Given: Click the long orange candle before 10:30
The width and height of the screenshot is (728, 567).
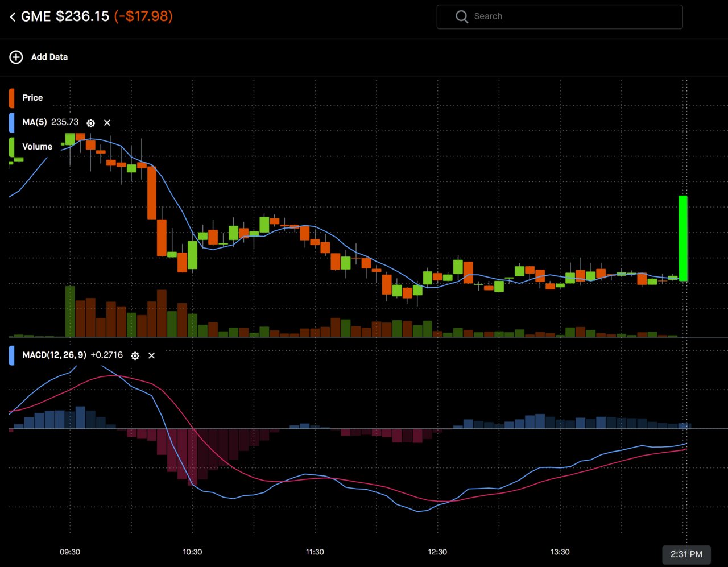Looking at the screenshot, I should point(152,193).
